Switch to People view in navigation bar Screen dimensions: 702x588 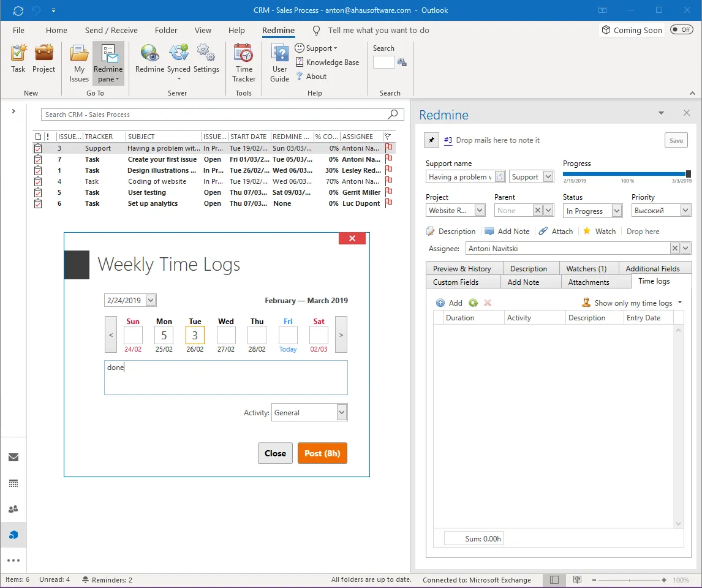[13, 509]
